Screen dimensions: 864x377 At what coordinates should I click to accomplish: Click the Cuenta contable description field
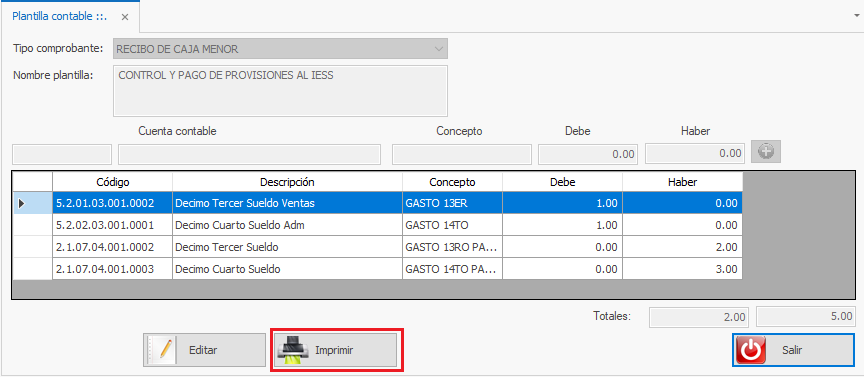(x=250, y=154)
